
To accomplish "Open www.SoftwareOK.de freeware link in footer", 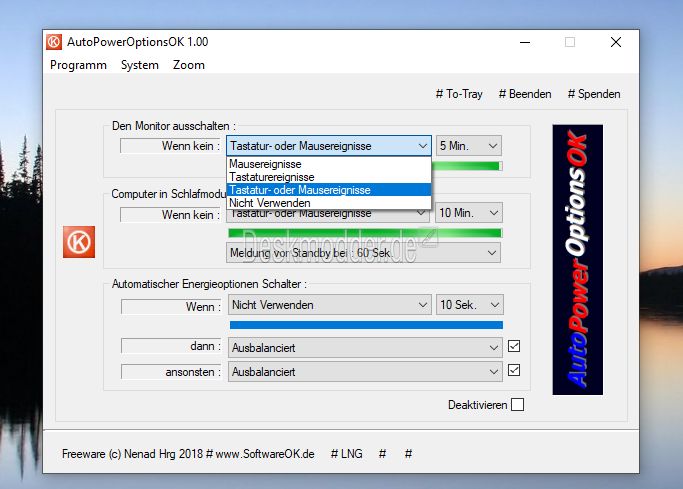I will 265,454.
